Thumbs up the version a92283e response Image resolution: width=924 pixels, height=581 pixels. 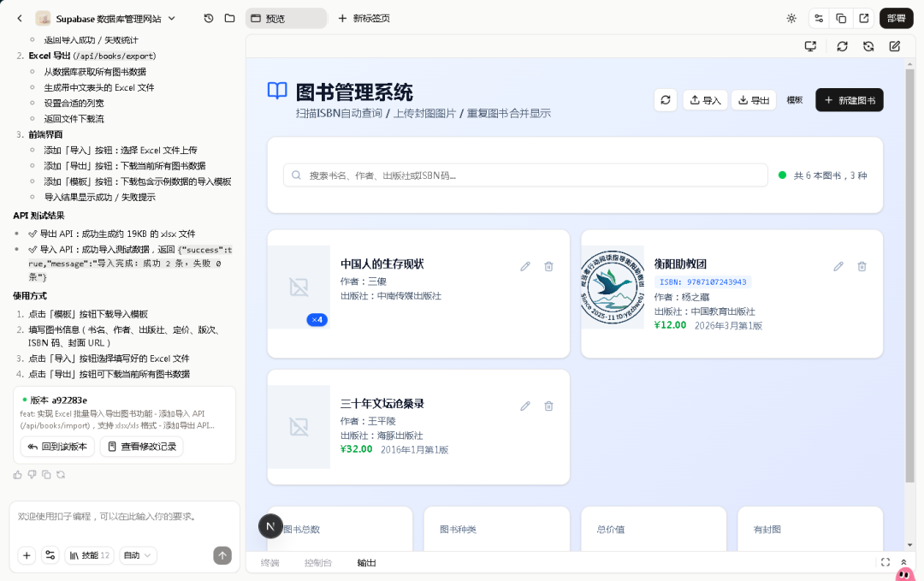coord(17,473)
